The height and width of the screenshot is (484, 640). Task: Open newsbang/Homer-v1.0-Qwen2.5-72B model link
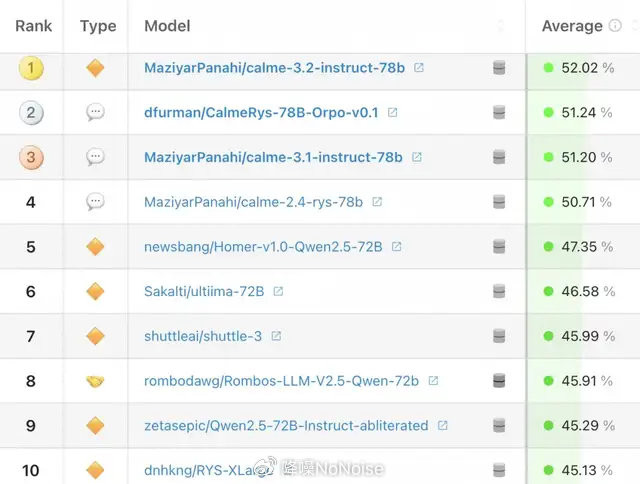(263, 246)
